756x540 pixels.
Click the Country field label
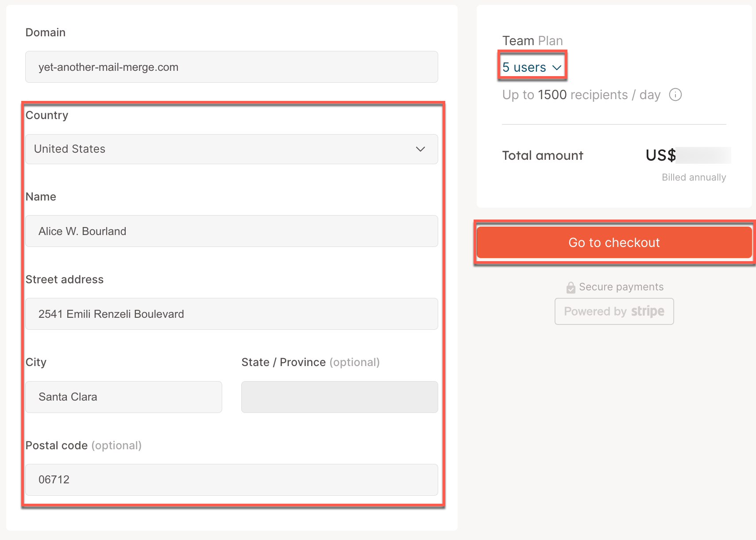[x=47, y=116]
